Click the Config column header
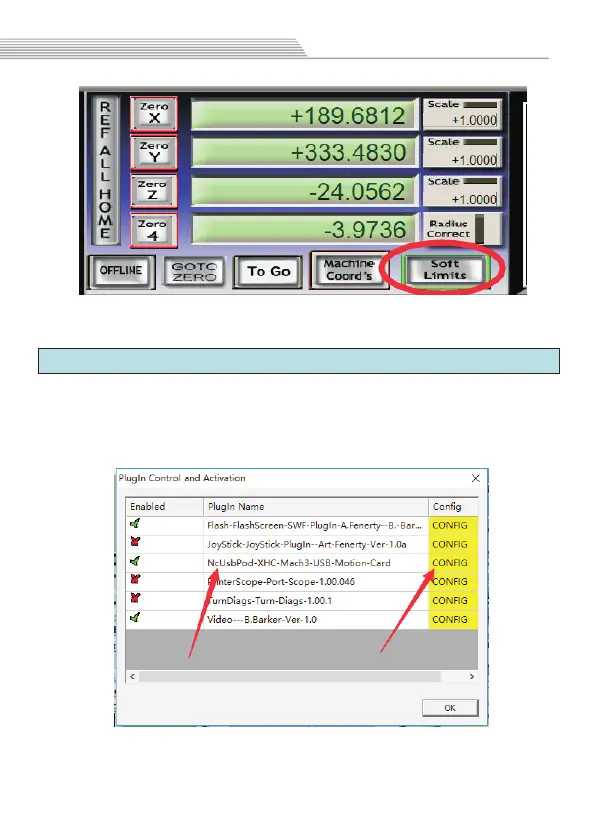Viewport: 595px width, 839px height. point(453,507)
